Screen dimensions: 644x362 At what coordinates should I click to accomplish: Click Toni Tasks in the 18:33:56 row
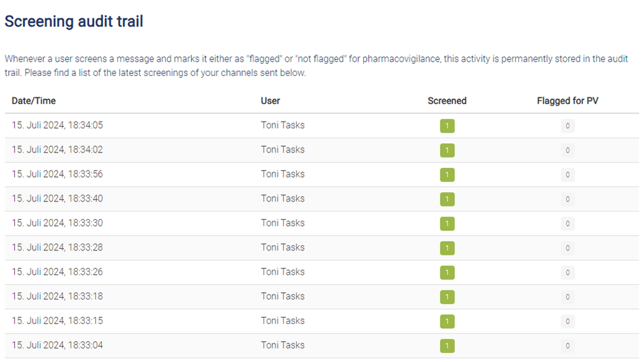coord(283,174)
